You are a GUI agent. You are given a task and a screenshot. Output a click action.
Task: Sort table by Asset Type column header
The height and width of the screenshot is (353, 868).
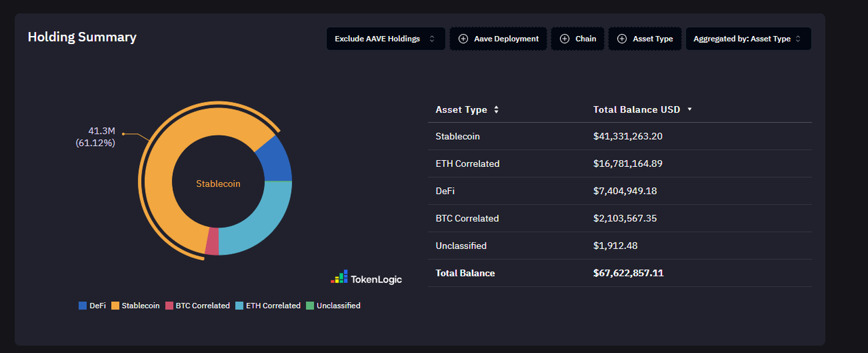coord(461,109)
